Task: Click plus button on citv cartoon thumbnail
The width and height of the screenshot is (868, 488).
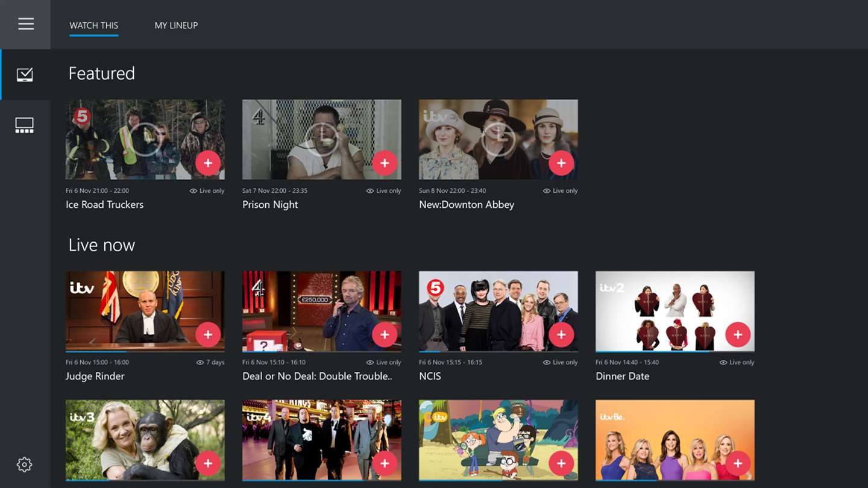Action: [561, 463]
